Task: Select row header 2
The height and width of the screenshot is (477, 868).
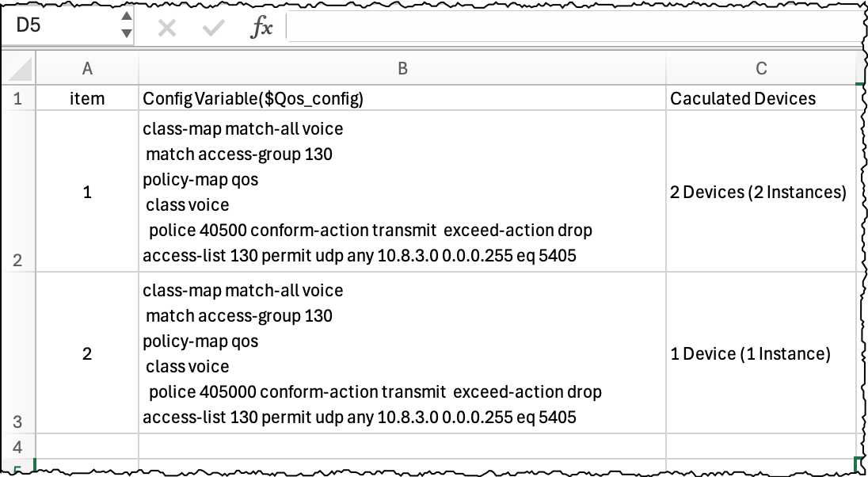Action: [x=17, y=260]
